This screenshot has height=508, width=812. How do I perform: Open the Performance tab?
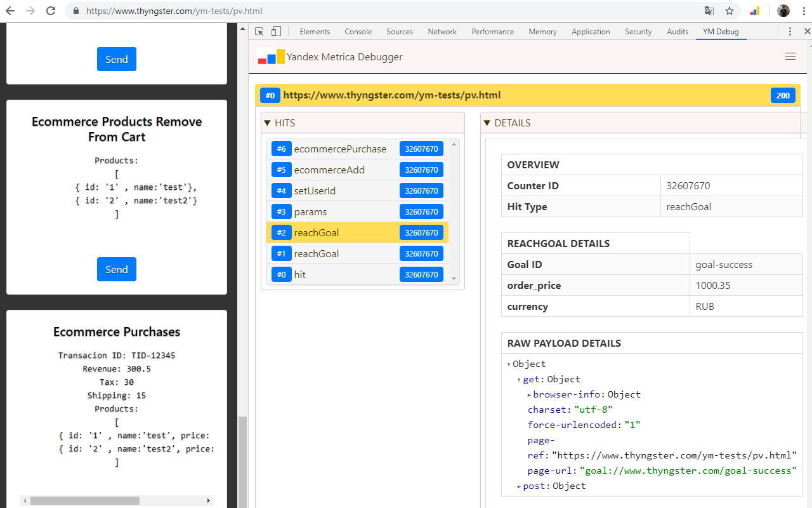[493, 31]
